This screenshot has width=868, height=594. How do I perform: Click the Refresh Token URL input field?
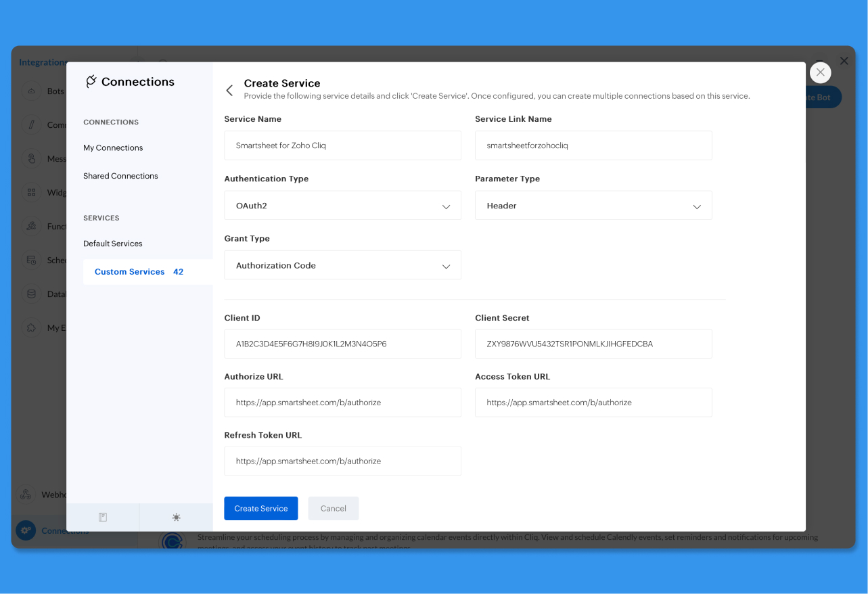tap(343, 461)
